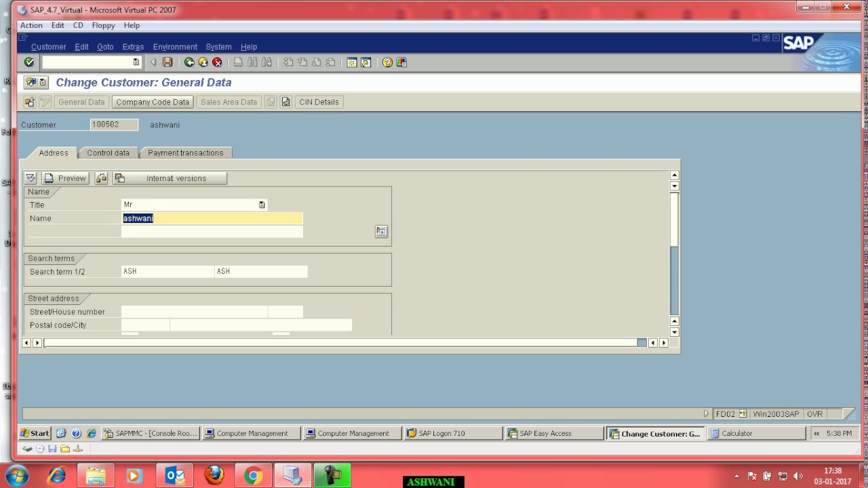The width and height of the screenshot is (868, 488).
Task: Click the Customize Local Layout icon
Action: [401, 62]
